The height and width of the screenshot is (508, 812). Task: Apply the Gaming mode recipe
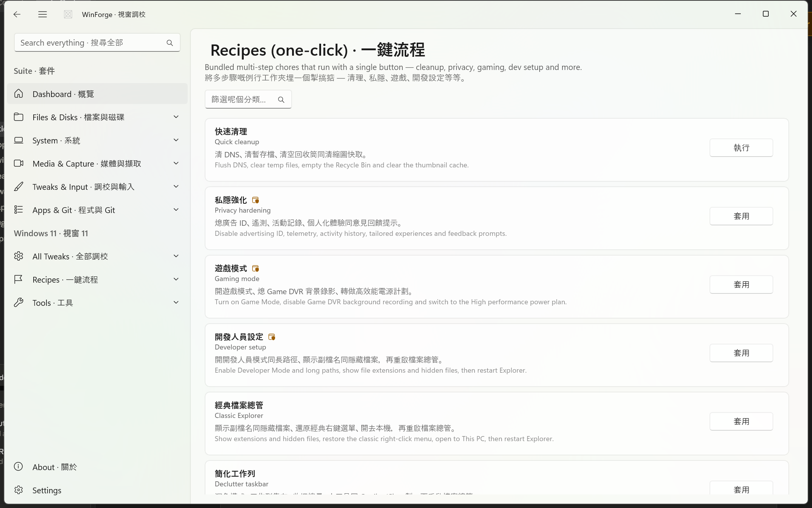(x=741, y=285)
